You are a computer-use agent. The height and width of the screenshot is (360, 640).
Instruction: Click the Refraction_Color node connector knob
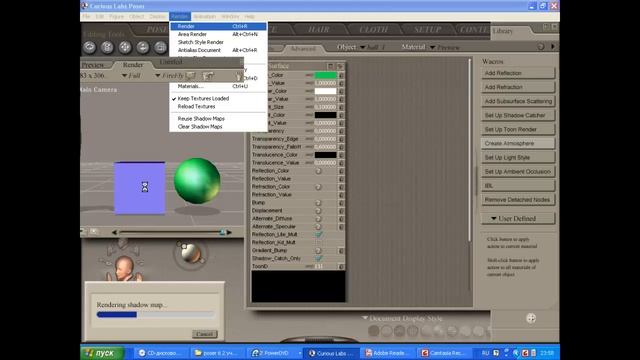pyautogui.click(x=318, y=187)
